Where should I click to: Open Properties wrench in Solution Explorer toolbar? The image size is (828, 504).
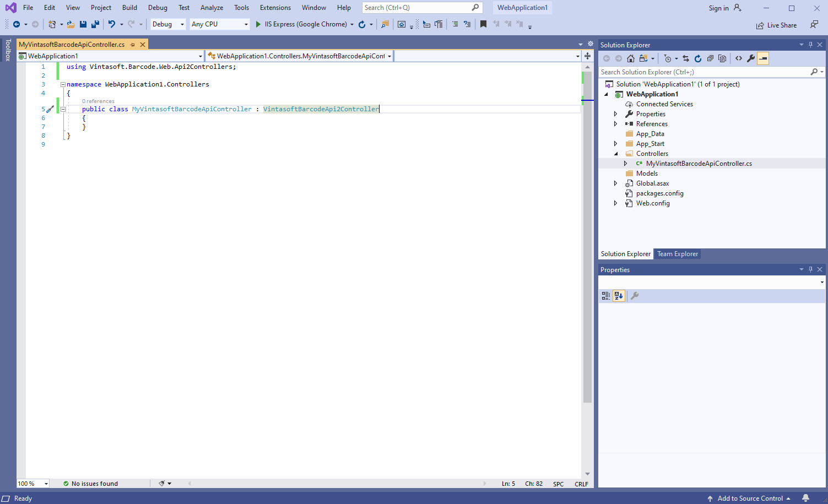[751, 58]
